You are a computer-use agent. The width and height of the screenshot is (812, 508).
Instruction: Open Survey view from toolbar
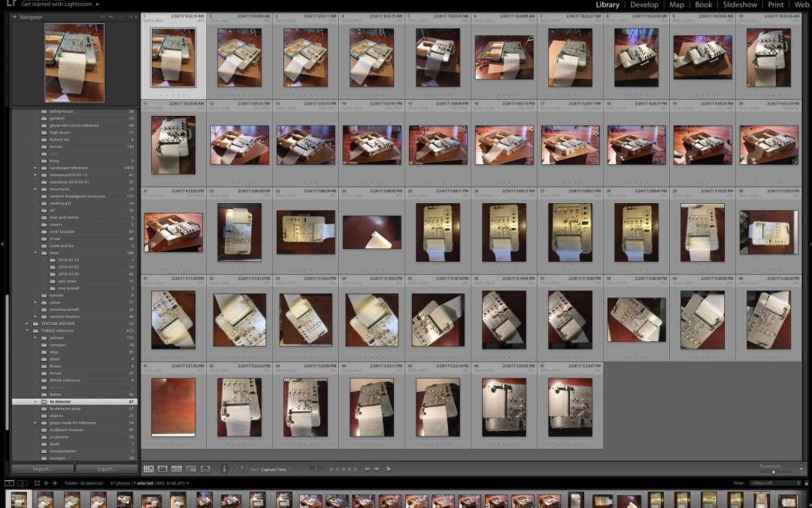tap(191, 469)
